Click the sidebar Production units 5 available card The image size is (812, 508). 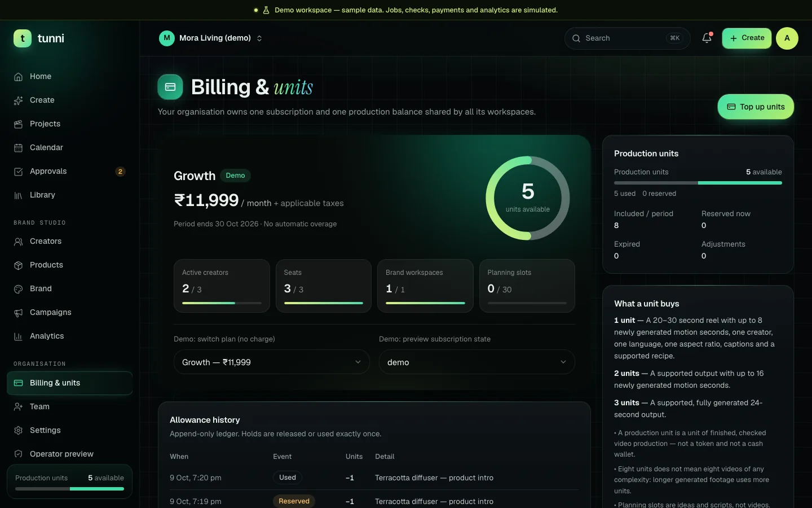coord(70,481)
